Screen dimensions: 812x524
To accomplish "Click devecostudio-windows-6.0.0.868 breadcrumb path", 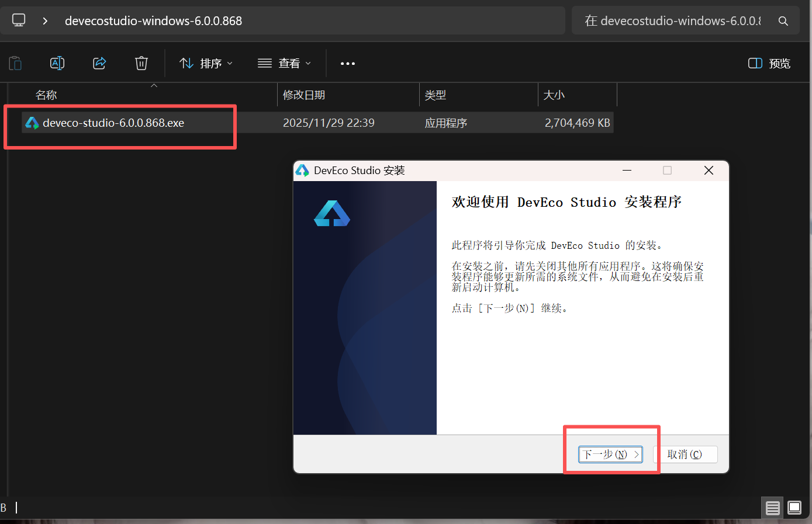I will 153,21.
